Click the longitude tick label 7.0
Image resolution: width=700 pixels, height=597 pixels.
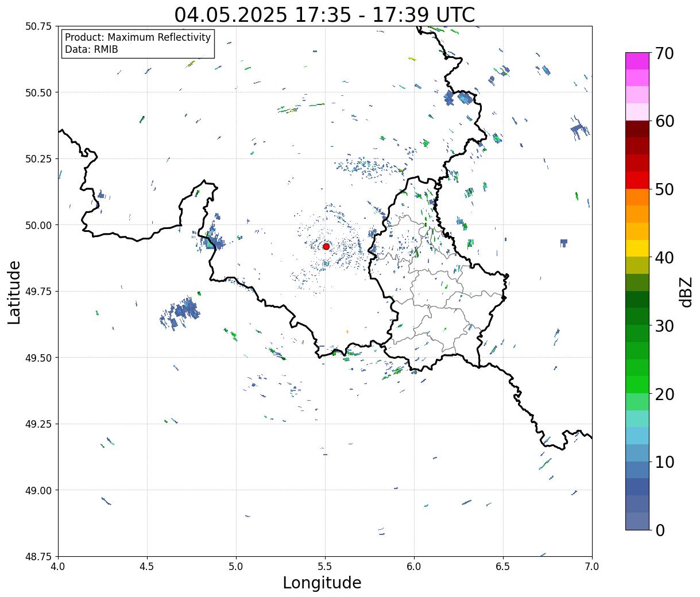pyautogui.click(x=592, y=567)
